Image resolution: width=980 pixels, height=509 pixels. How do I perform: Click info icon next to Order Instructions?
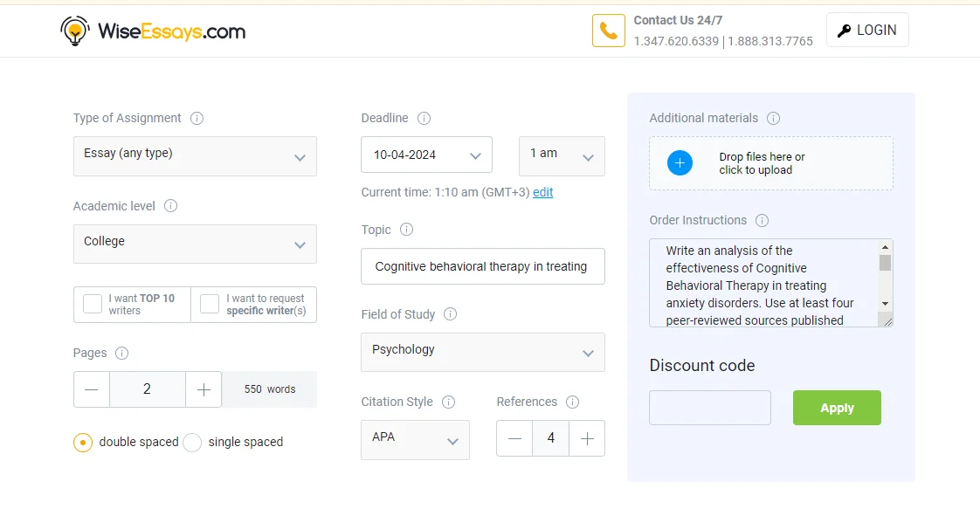point(762,220)
